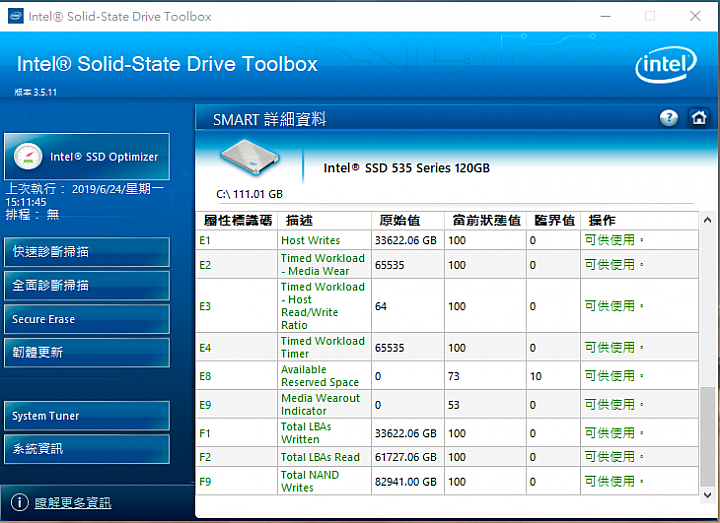The image size is (720, 523).
Task: Click the info icon beside 瞭解更多資訊
Action: coord(19,502)
